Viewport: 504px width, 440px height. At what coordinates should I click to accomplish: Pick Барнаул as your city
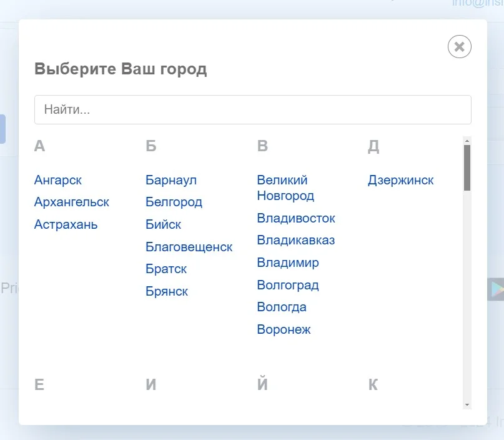[x=171, y=180]
